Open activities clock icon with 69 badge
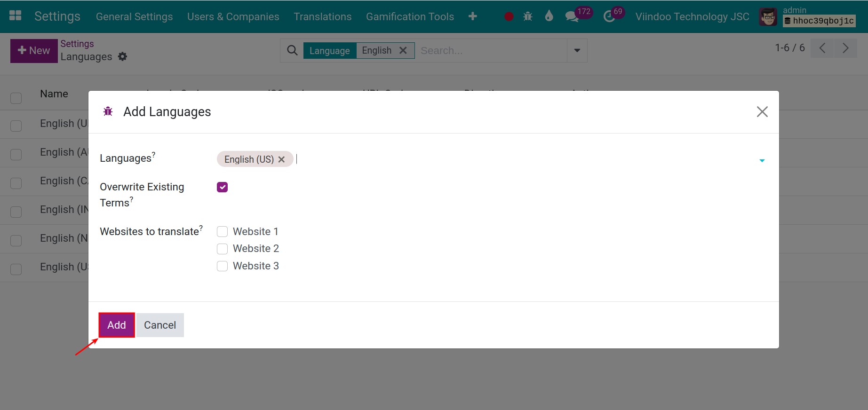Image resolution: width=868 pixels, height=410 pixels. [x=609, y=16]
